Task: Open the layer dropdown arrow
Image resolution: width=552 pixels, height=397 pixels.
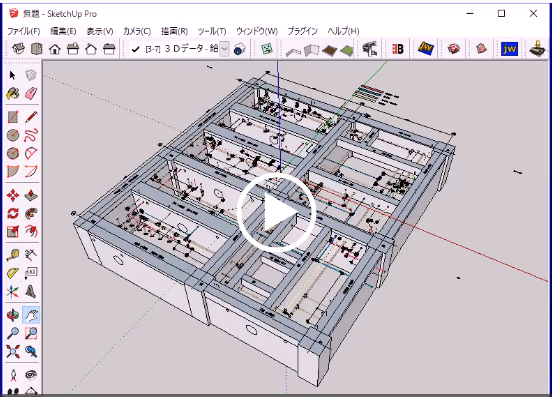Action: (x=224, y=49)
